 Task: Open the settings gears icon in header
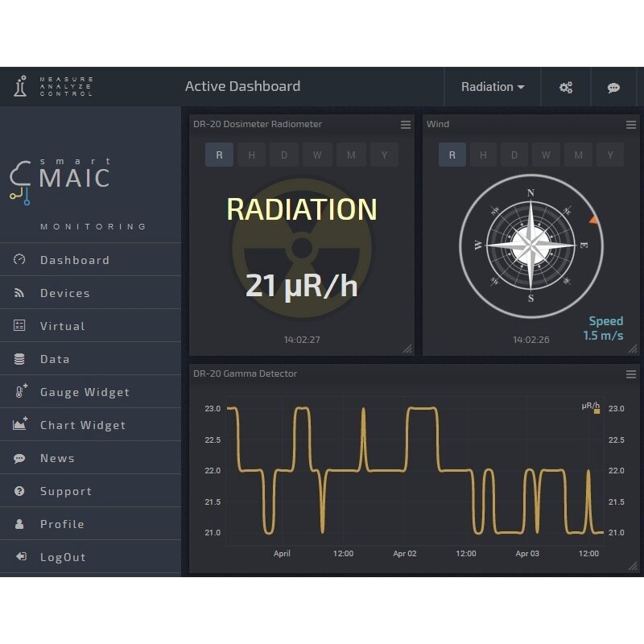[566, 88]
